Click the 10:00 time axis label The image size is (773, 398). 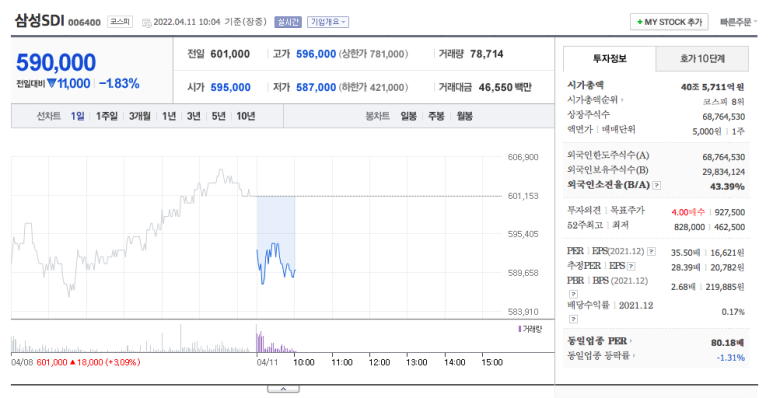(304, 362)
